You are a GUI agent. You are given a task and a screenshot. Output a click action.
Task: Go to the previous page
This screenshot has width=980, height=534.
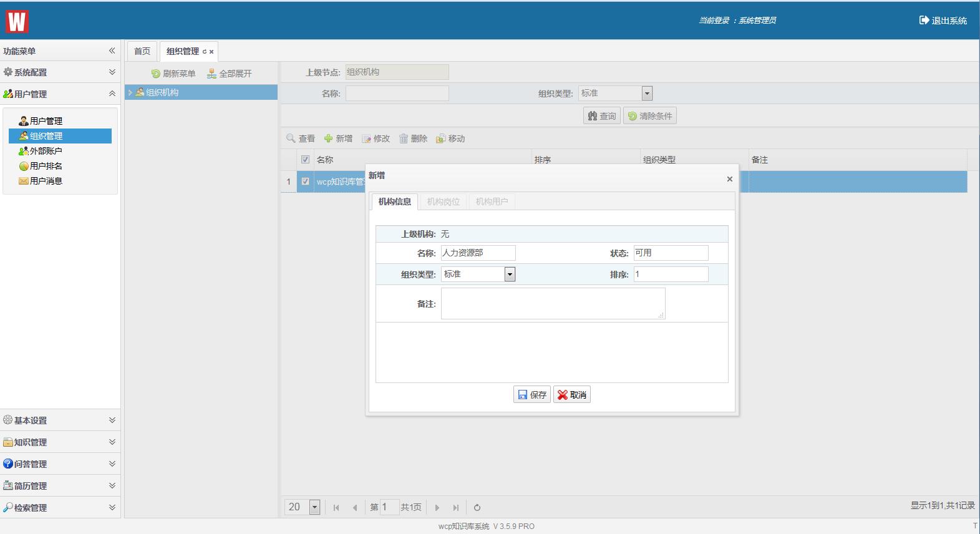coord(355,508)
